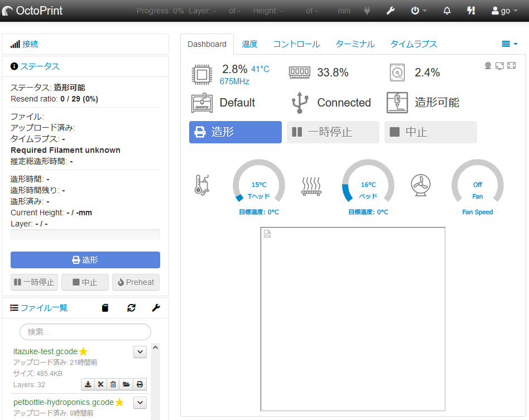Click the file search field

tap(85, 332)
